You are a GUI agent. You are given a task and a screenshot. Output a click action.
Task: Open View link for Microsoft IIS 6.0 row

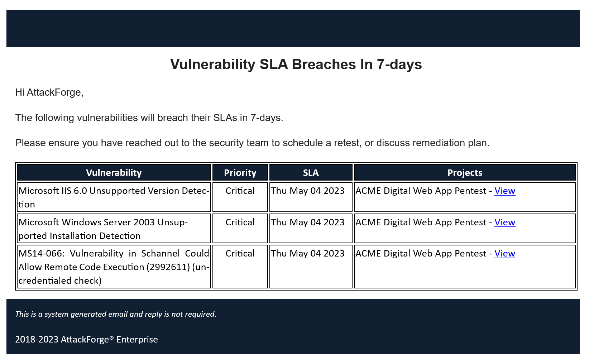(x=504, y=191)
